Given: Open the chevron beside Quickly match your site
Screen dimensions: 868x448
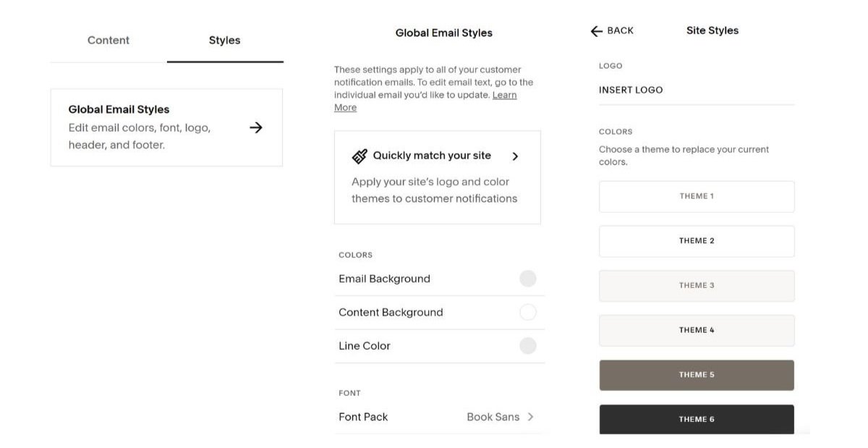Looking at the screenshot, I should click(x=516, y=155).
